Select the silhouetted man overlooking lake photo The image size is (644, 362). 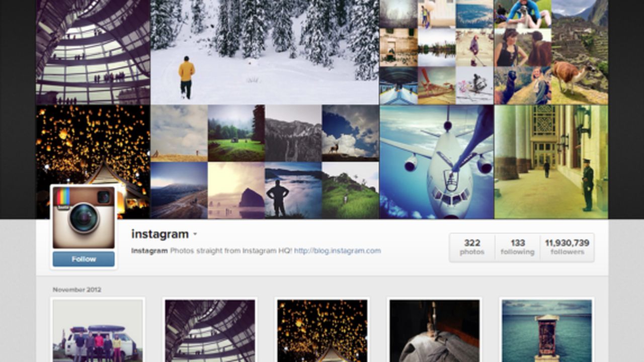point(293,190)
